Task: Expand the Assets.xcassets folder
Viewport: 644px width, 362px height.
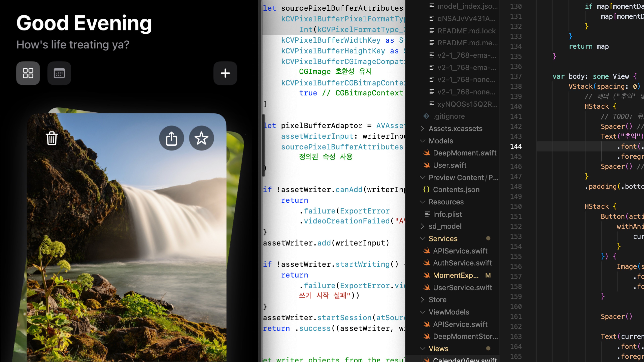Action: 422,128
